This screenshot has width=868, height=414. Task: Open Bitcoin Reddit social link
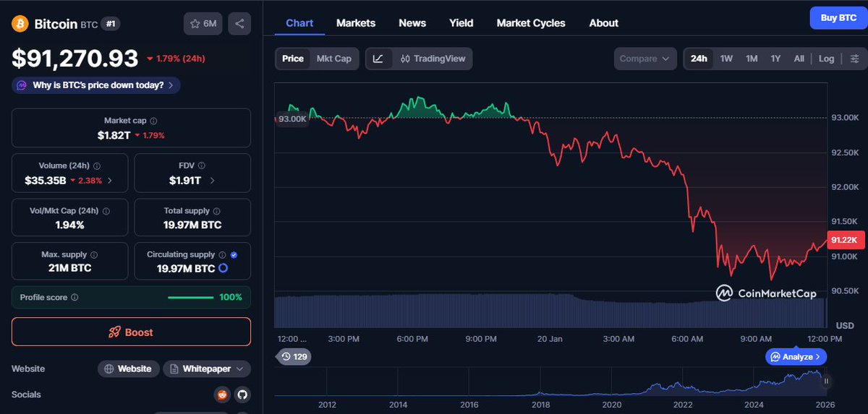click(221, 394)
